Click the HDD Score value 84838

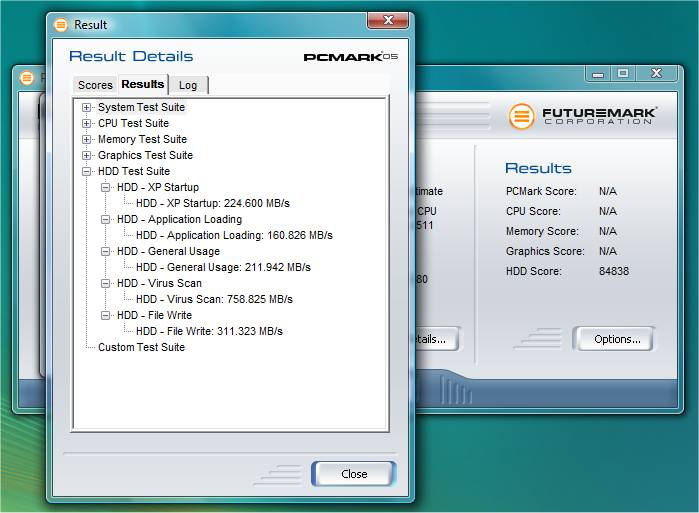(614, 271)
